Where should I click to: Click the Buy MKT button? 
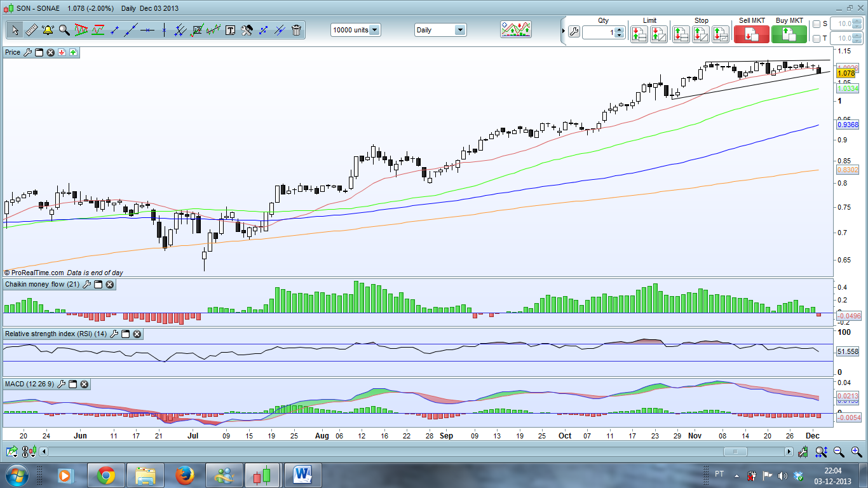click(x=789, y=34)
